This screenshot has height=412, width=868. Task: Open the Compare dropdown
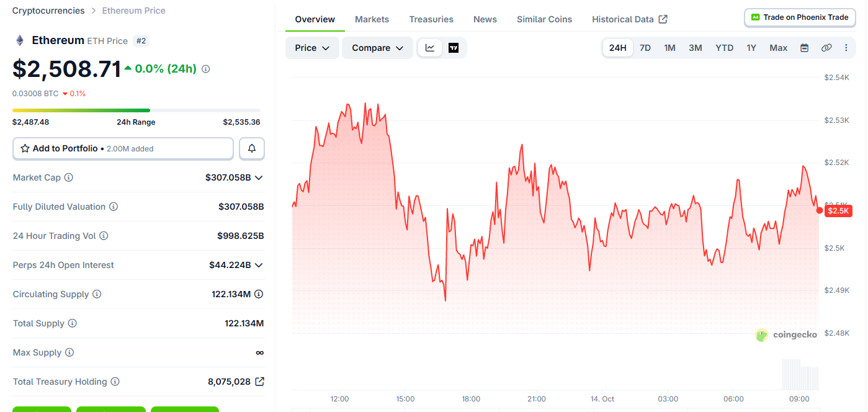377,48
